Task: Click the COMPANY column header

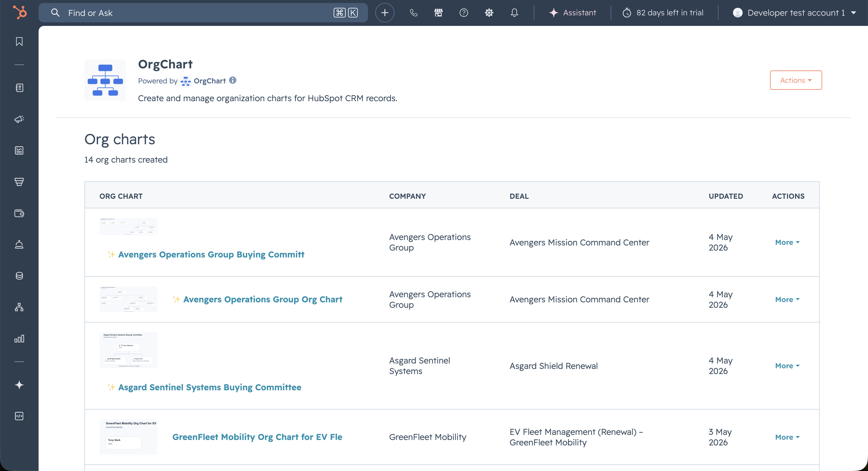Action: click(x=407, y=196)
